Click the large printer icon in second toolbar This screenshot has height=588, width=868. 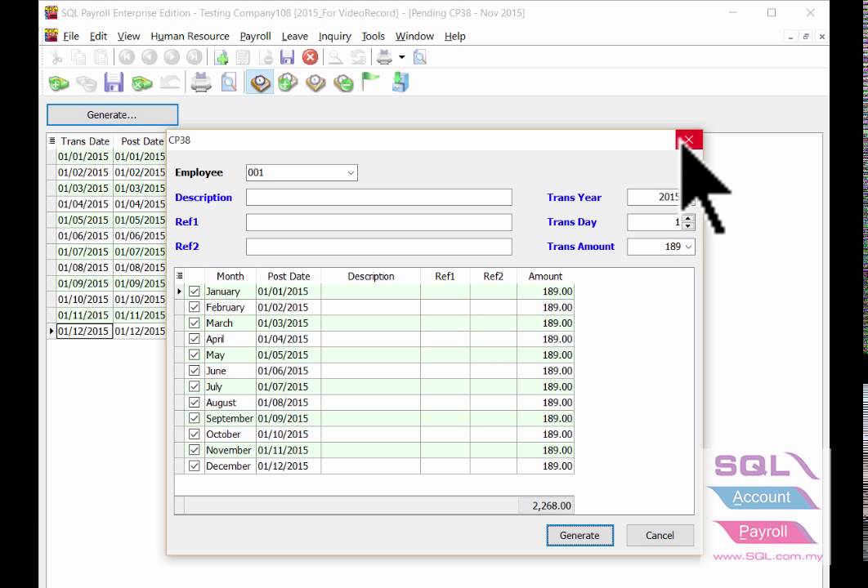pyautogui.click(x=201, y=83)
